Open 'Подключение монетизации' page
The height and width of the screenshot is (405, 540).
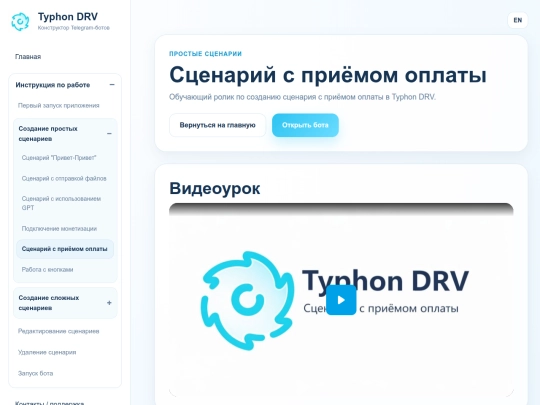(x=59, y=229)
